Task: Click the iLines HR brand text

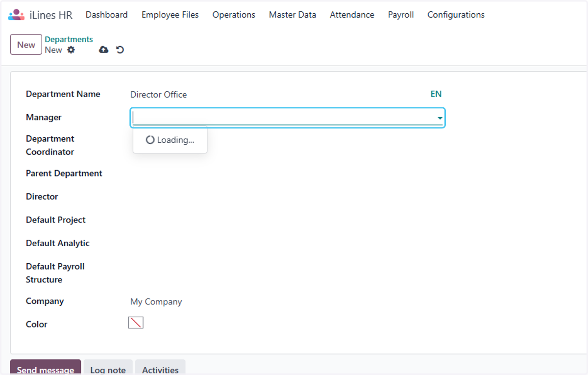Action: coord(51,15)
